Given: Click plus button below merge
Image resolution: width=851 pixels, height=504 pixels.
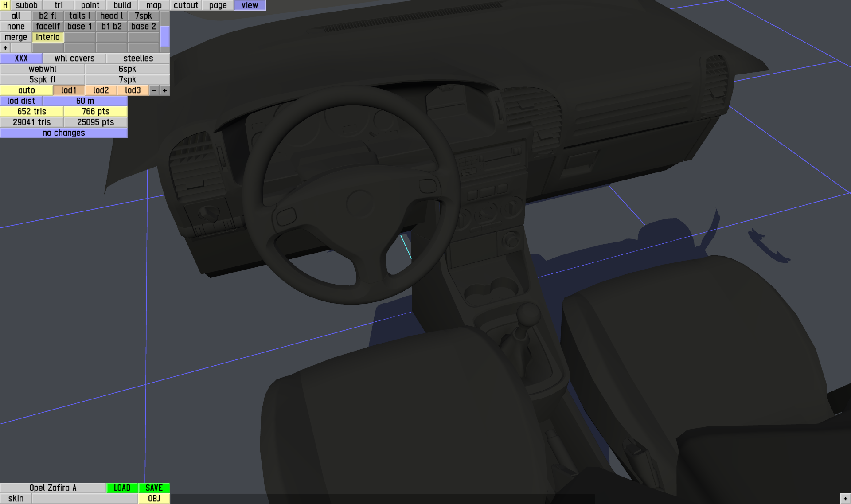Looking at the screenshot, I should tap(5, 48).
